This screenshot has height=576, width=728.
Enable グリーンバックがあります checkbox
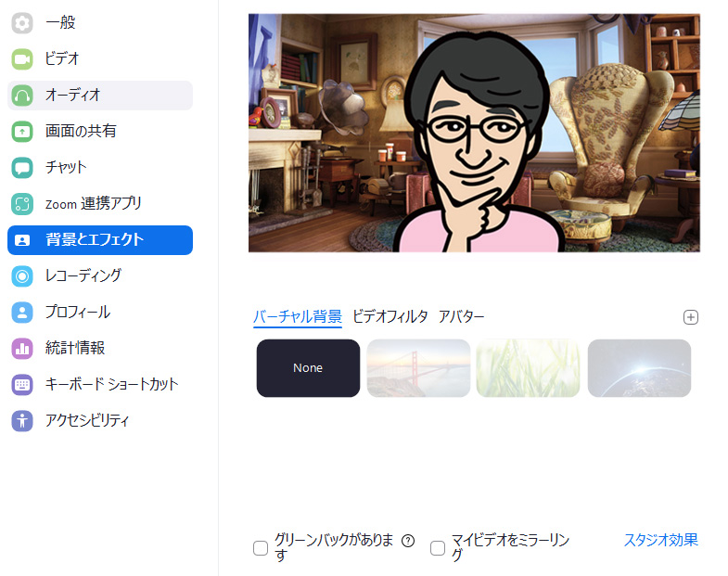click(261, 548)
